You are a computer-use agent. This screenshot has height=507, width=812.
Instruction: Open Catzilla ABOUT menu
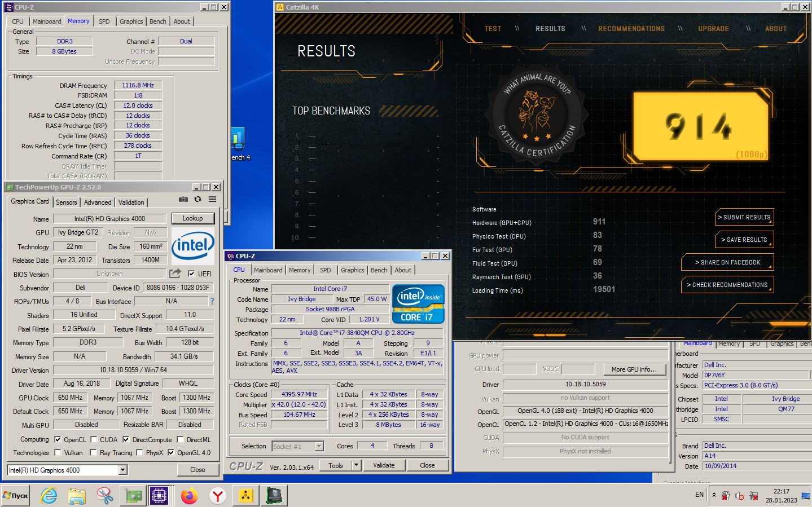pos(776,28)
